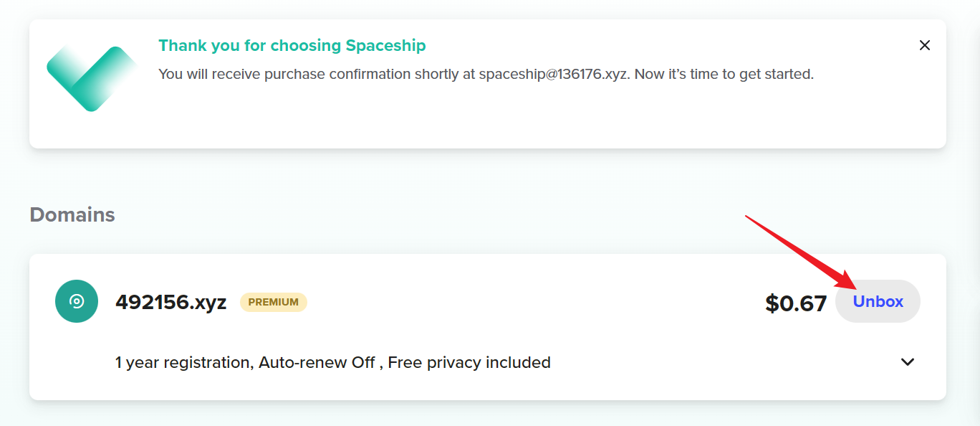Screen dimensions: 980x426
Task: Click the 'Auto-renew Off' text
Action: click(317, 362)
